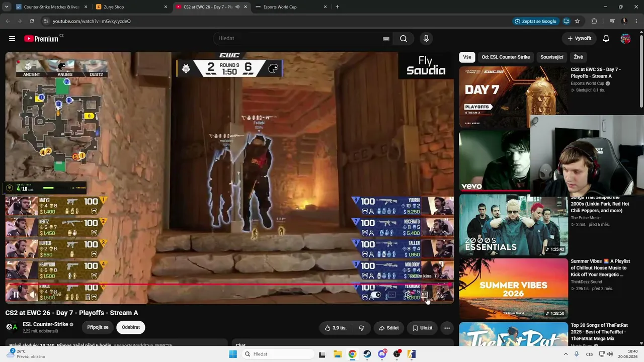Open the YouTube guide hamburger menu
Image resolution: width=644 pixels, height=362 pixels.
click(12, 39)
